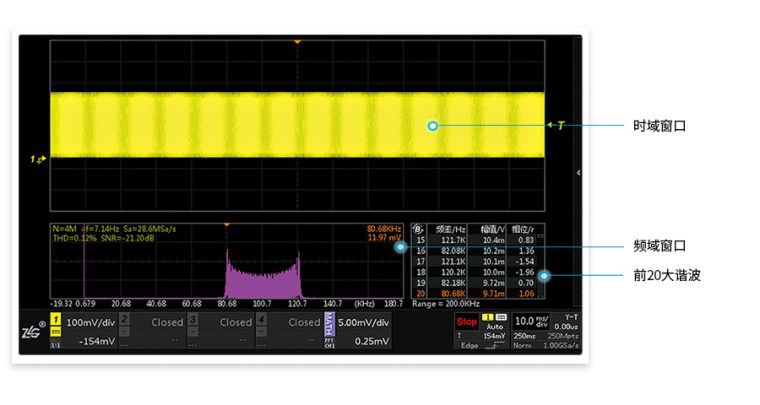Click the trigger level T marker
The height and width of the screenshot is (405, 760).
559,125
